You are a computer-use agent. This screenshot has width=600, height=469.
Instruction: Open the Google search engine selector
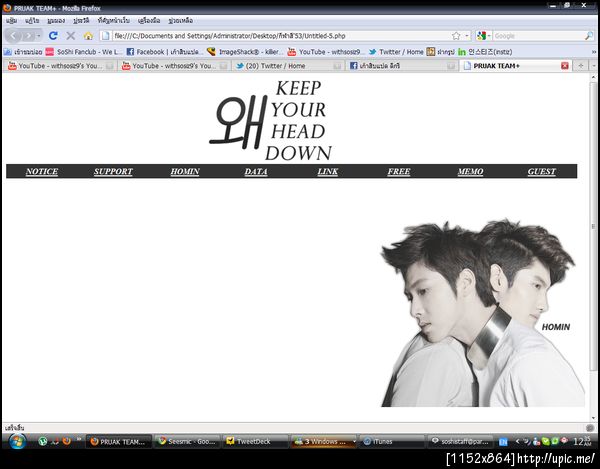(483, 36)
